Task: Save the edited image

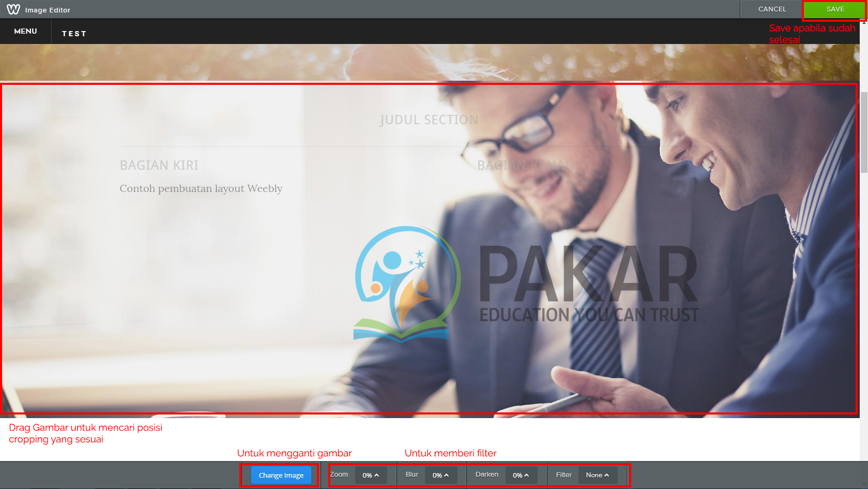Action: point(834,9)
